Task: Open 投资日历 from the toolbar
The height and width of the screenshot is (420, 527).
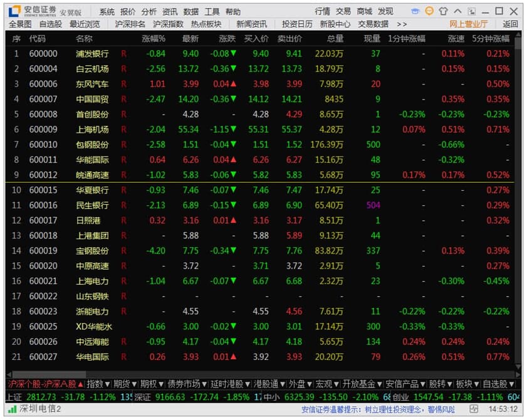Action: point(297,24)
